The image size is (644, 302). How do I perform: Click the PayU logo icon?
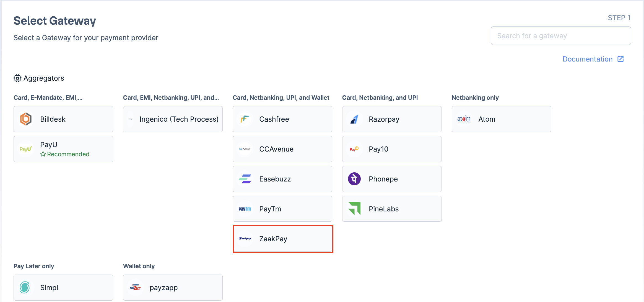[x=26, y=149]
